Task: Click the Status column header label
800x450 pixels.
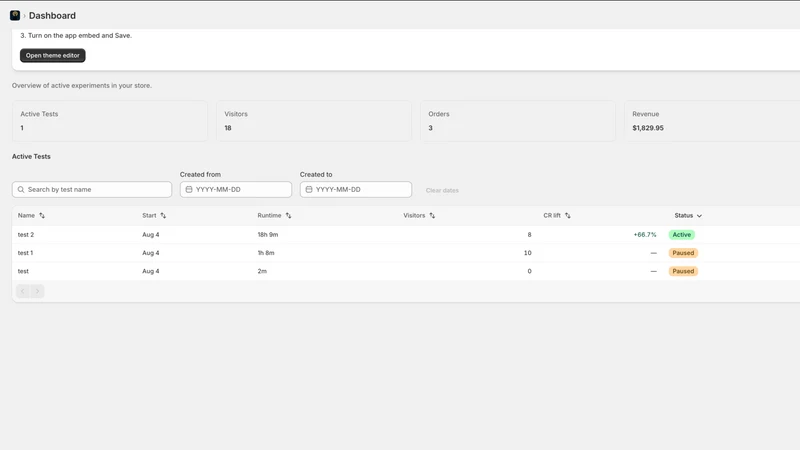Action: pyautogui.click(x=684, y=215)
